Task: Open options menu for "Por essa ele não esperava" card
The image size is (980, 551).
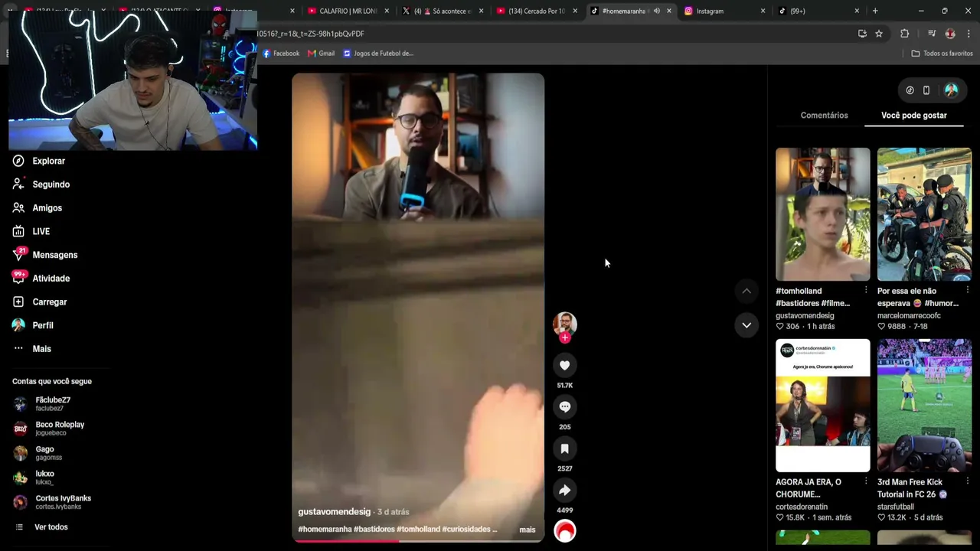Action: tap(968, 291)
